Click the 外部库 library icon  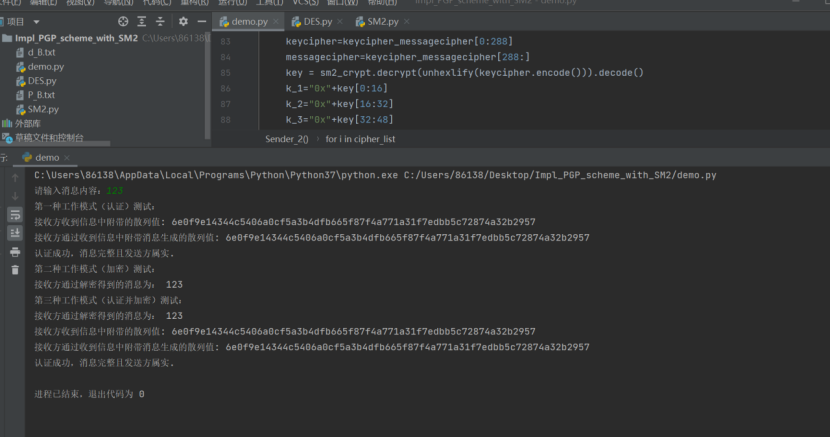[7, 123]
